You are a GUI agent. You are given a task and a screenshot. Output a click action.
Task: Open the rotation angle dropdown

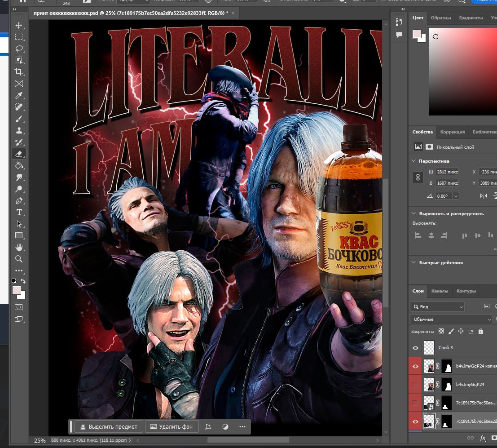point(456,196)
